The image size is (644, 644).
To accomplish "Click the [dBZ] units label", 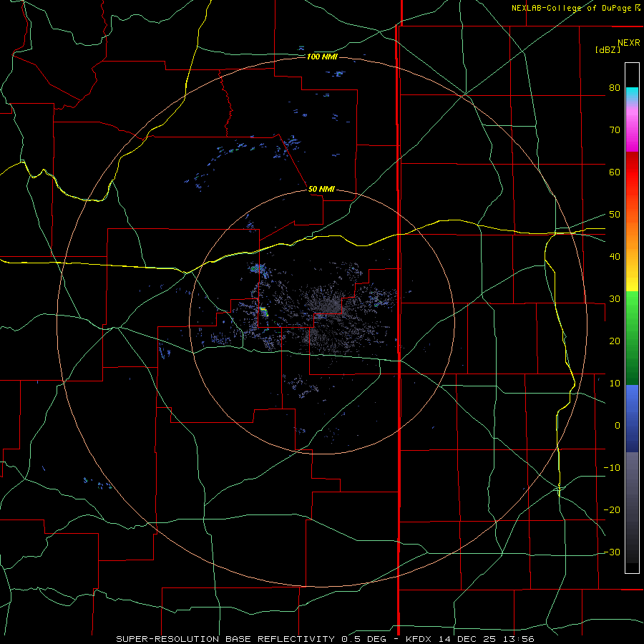I will (608, 49).
